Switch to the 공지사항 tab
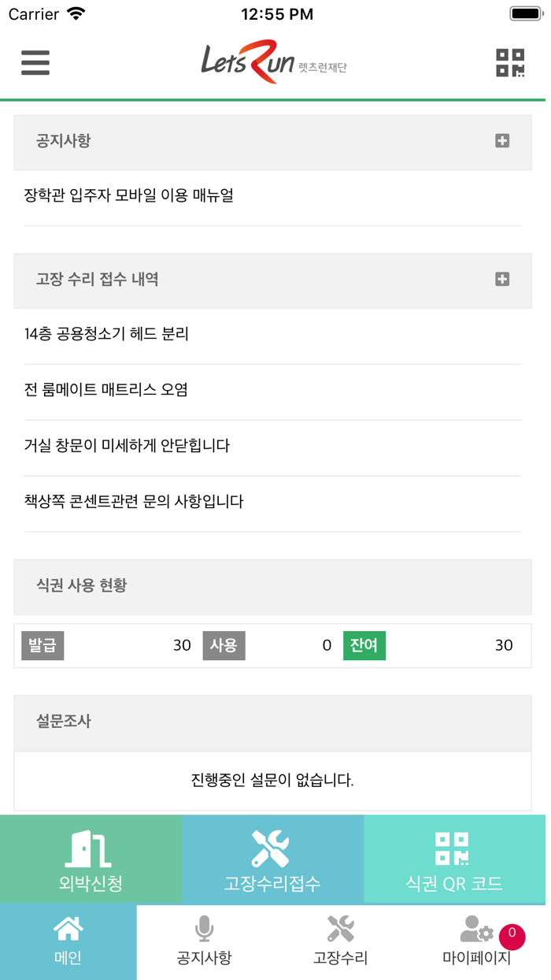This screenshot has height=980, width=551. (x=204, y=941)
